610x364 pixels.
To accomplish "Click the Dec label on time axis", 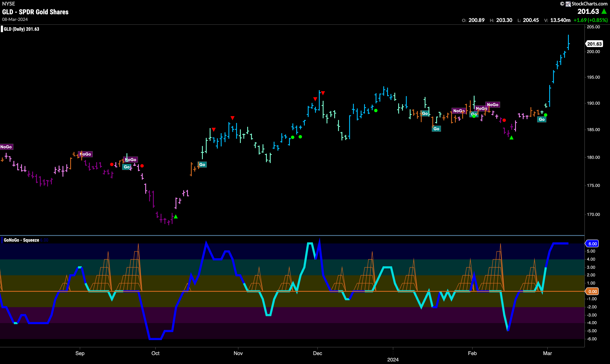I will [317, 353].
